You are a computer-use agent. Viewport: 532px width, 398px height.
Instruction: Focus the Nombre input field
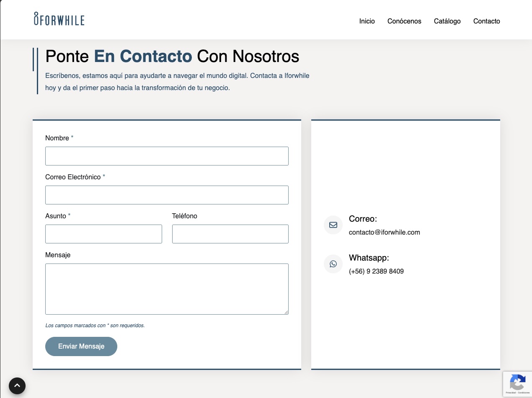coord(167,156)
